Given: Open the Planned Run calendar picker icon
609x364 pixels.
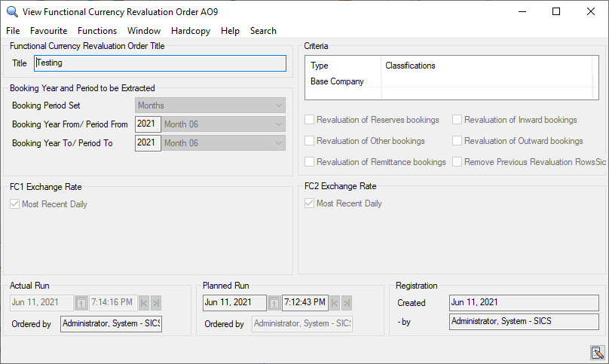Looking at the screenshot, I should tap(274, 303).
